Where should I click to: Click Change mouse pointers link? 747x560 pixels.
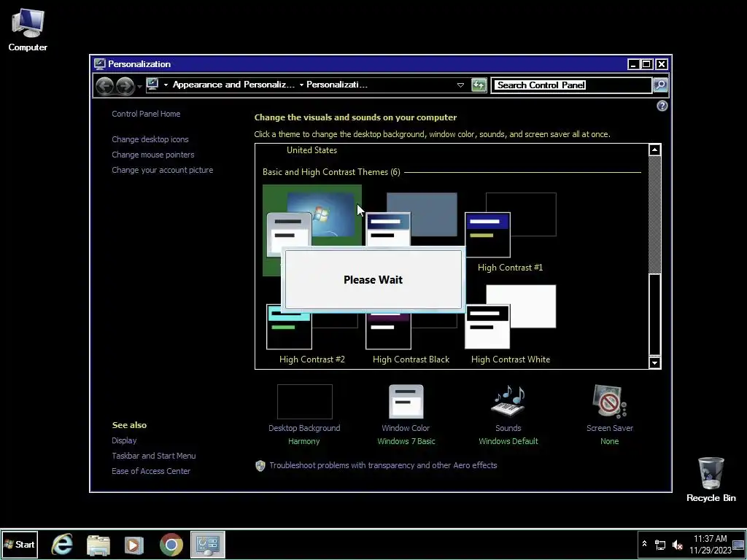pyautogui.click(x=153, y=155)
